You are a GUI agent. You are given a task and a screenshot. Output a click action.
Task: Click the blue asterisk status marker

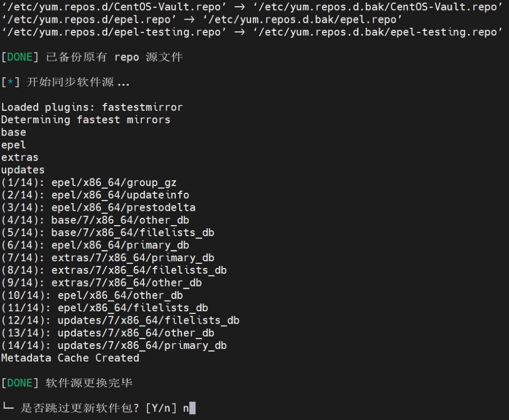pos(10,82)
